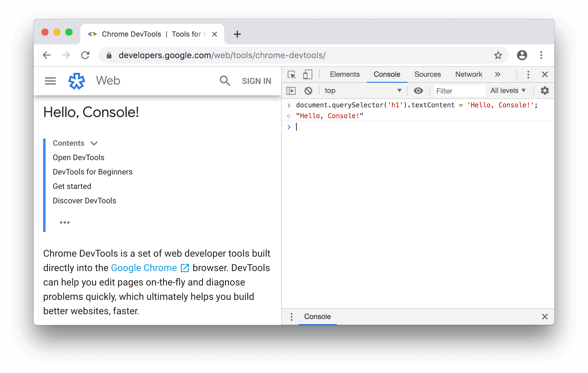Click the Inspect Element picker icon
This screenshot has height=373, width=588.
click(x=291, y=74)
